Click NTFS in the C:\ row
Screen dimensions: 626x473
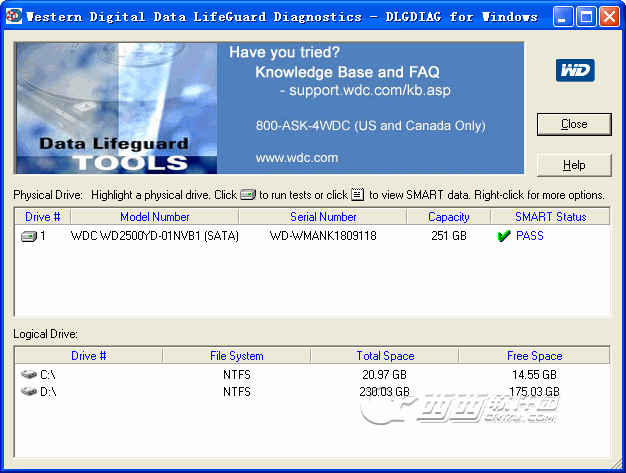tap(237, 375)
